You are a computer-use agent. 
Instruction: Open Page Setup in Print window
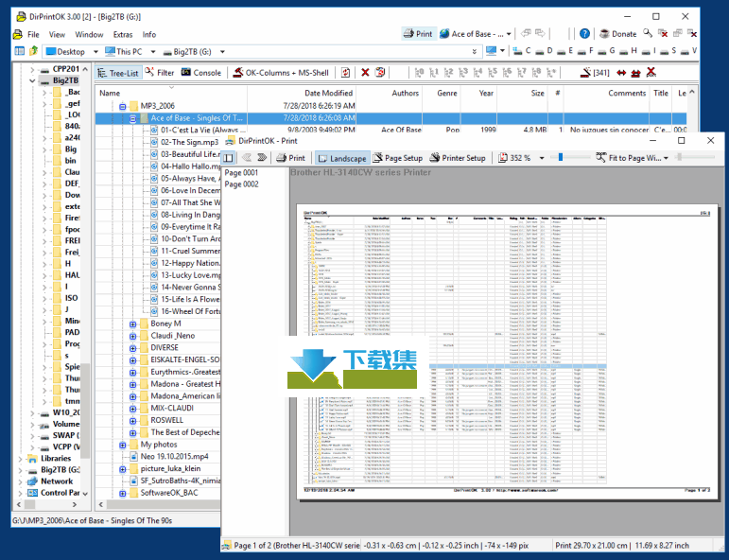click(397, 158)
